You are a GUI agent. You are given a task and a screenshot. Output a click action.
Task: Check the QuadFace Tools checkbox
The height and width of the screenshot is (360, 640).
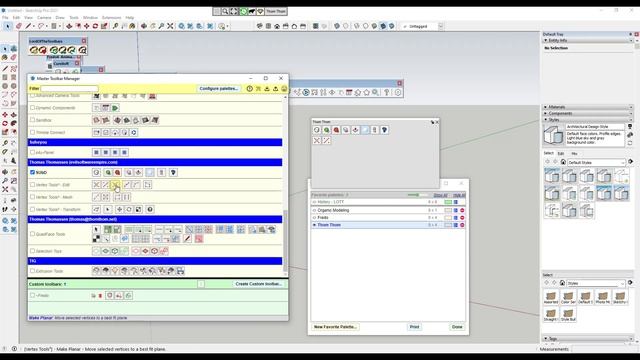click(x=32, y=234)
